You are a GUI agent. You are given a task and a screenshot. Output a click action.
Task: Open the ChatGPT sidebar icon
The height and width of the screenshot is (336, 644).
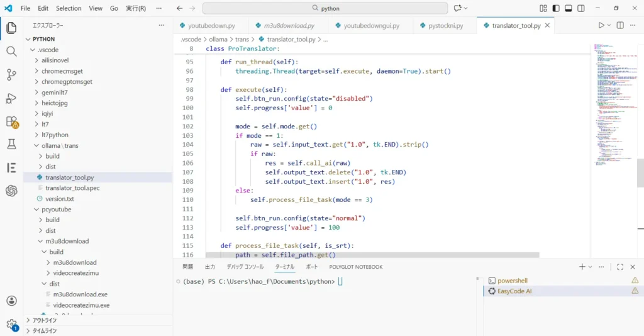point(11,191)
